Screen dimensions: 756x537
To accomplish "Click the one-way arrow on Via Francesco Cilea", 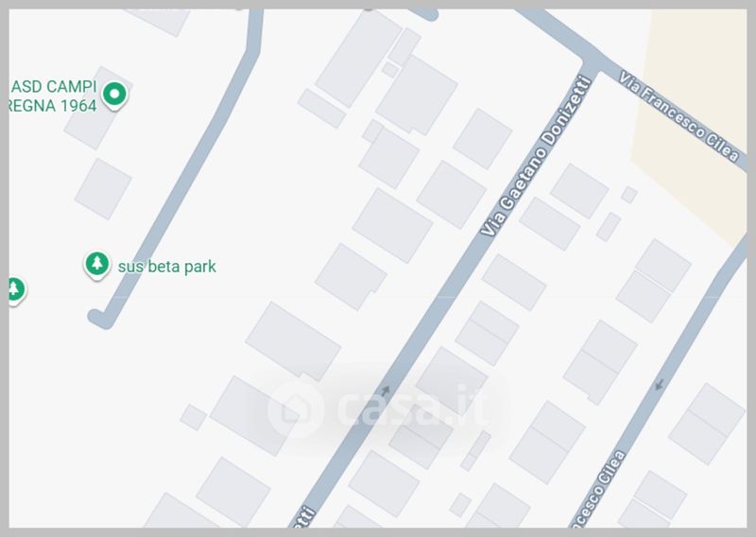I will [x=660, y=385].
